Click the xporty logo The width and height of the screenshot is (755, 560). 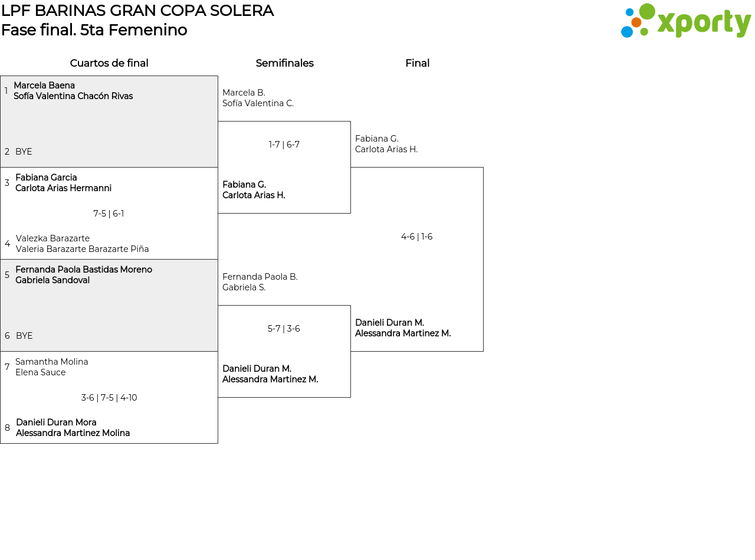(685, 21)
